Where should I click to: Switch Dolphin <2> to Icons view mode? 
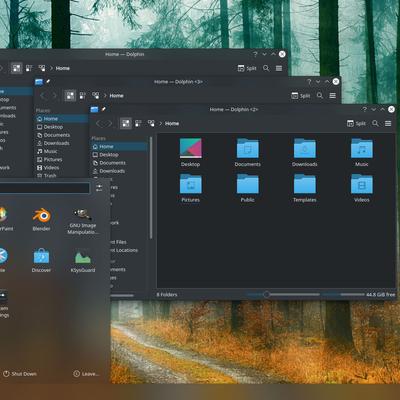(126, 123)
